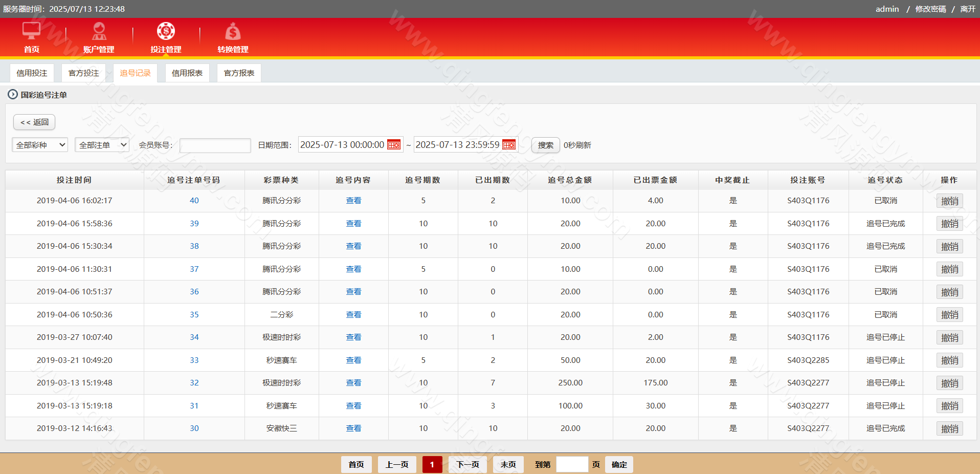The image size is (980, 474).
Task: Switch to 信用投注 tab
Action: point(32,73)
